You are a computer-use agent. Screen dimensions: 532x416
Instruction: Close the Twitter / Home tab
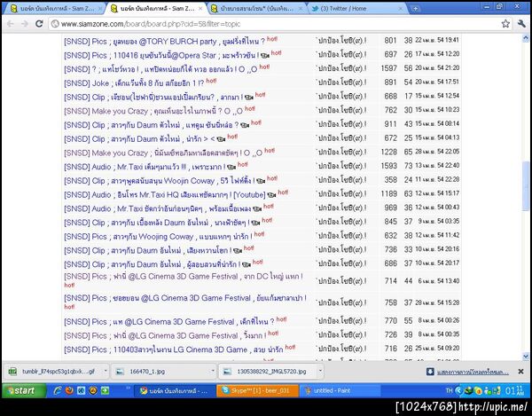click(x=401, y=9)
